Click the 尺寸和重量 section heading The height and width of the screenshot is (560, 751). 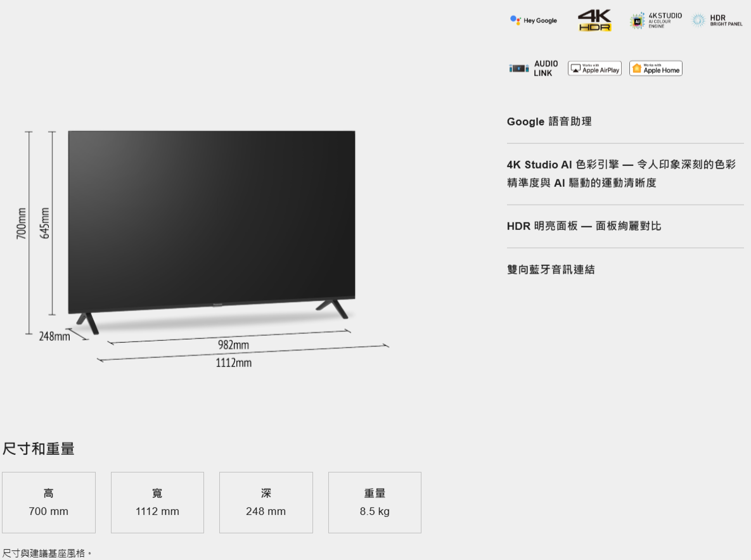click(x=39, y=449)
